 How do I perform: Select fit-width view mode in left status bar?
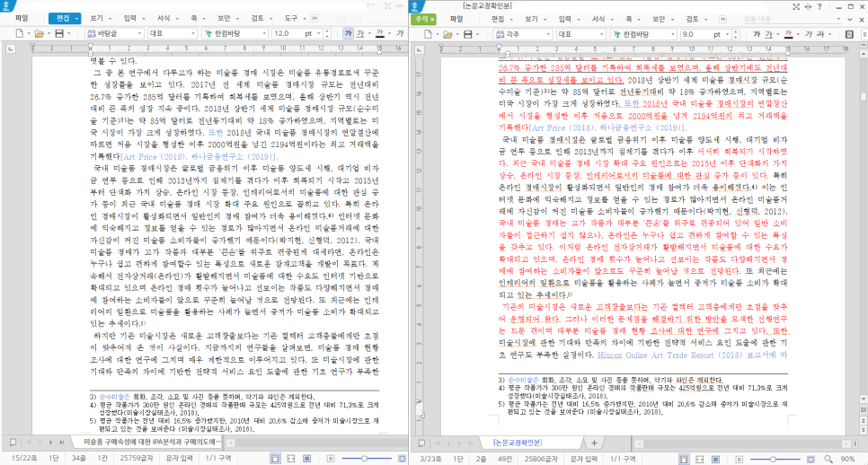(291, 459)
